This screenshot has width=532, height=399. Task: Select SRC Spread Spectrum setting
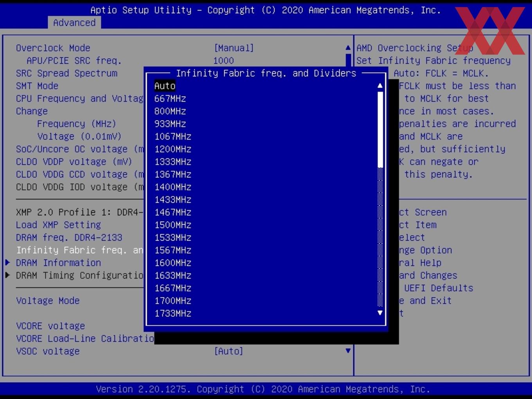pos(66,73)
